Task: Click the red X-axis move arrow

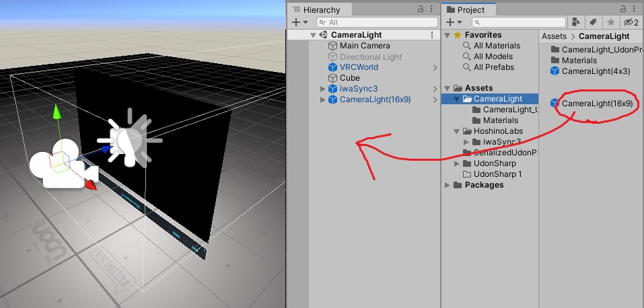Action: [90, 185]
